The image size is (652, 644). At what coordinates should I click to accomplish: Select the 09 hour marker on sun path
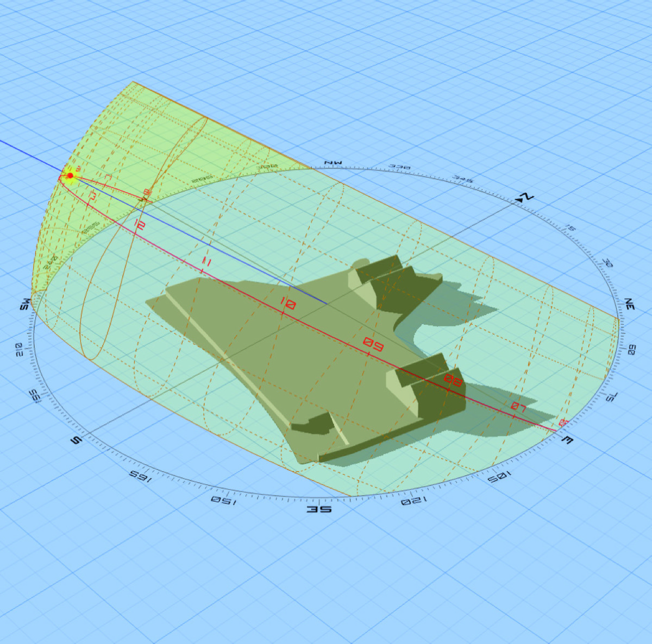coord(373,345)
